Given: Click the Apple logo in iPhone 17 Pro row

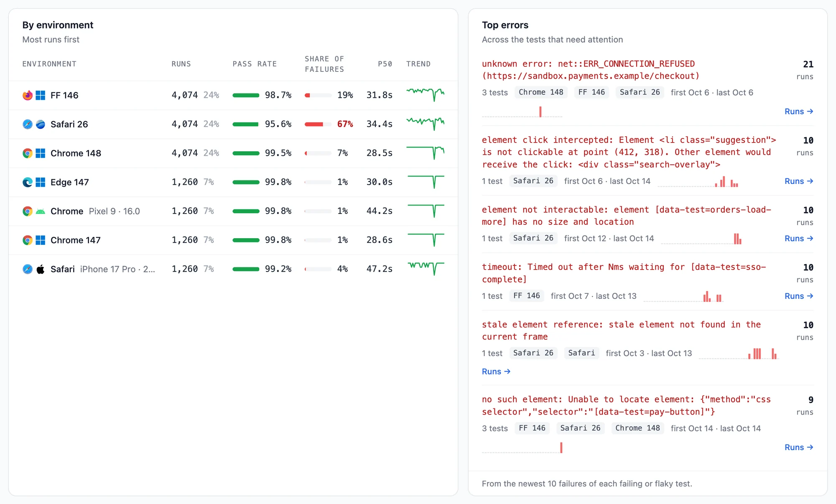Looking at the screenshot, I should (x=41, y=269).
